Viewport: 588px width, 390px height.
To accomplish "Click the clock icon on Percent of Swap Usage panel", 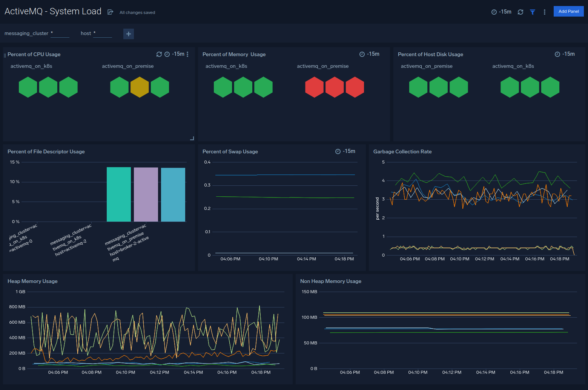I will click(338, 151).
